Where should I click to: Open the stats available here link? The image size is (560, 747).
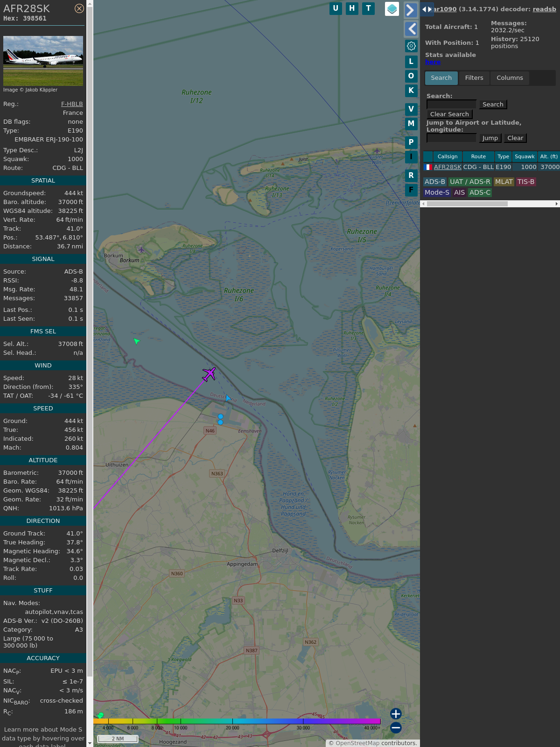click(x=433, y=62)
